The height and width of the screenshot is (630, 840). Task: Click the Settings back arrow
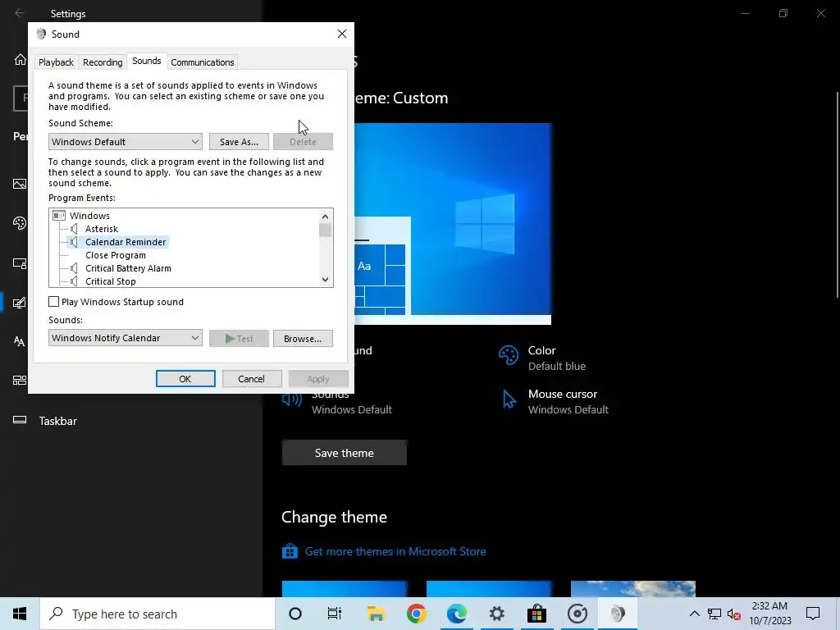point(20,13)
